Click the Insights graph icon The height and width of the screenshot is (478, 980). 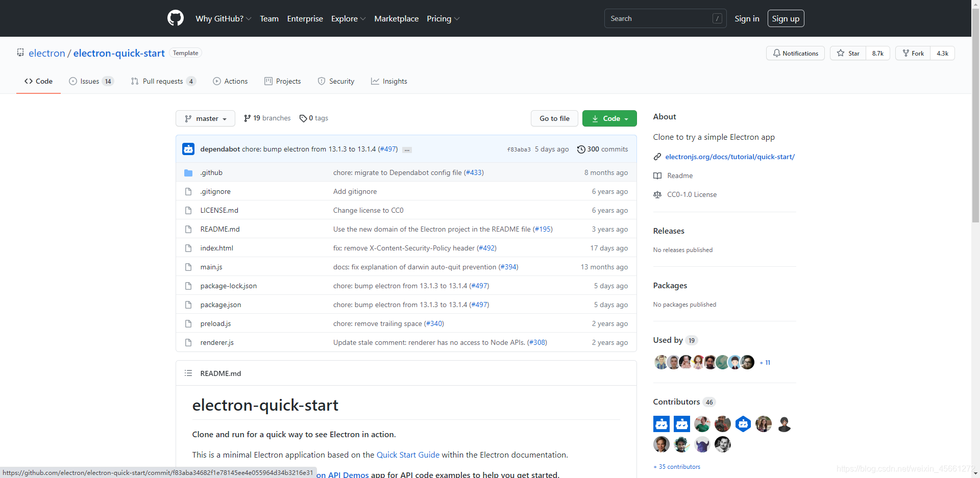pos(375,81)
